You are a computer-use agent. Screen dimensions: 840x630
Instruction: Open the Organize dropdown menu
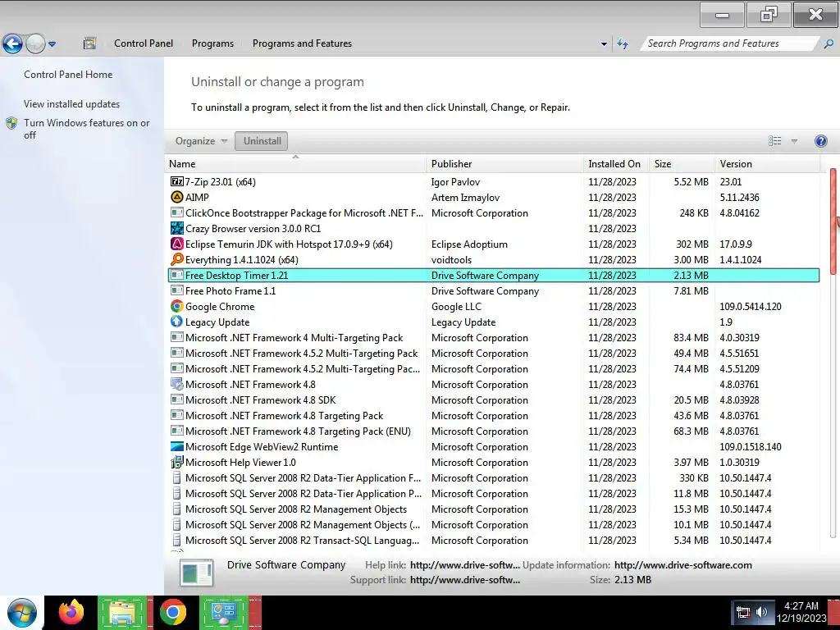click(x=201, y=141)
